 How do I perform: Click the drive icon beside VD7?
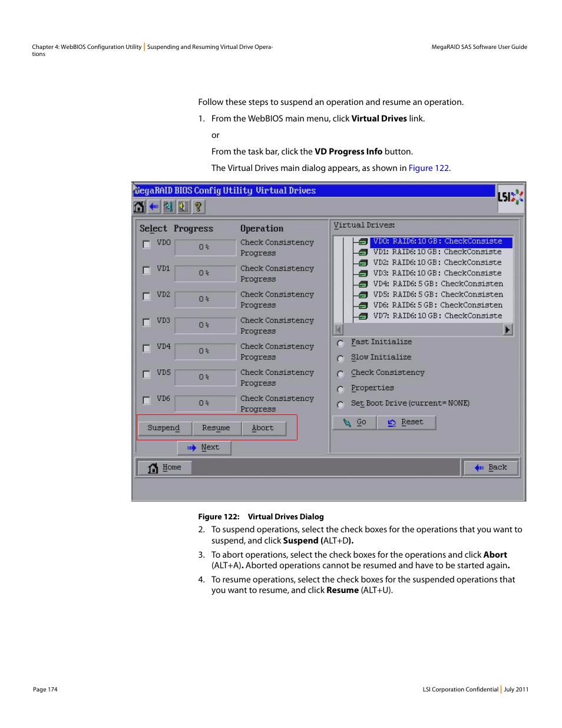pyautogui.click(x=363, y=316)
